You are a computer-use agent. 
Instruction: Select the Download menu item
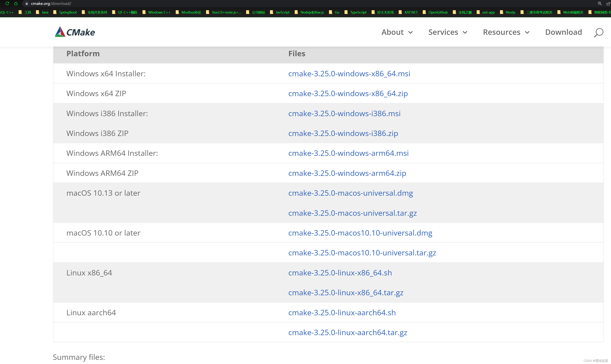tap(563, 32)
